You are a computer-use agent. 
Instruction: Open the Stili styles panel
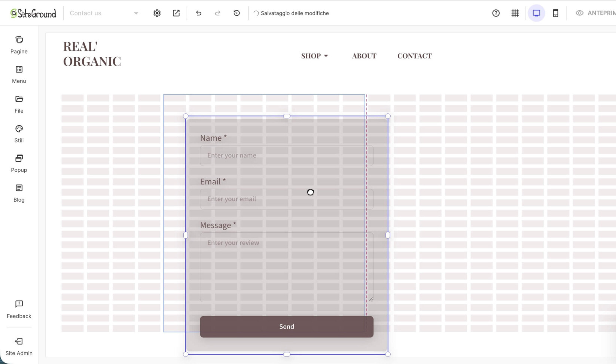[19, 134]
